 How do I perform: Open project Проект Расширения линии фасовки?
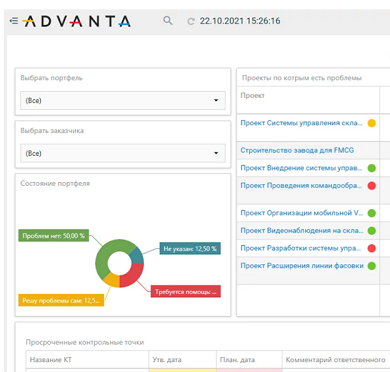tap(302, 266)
